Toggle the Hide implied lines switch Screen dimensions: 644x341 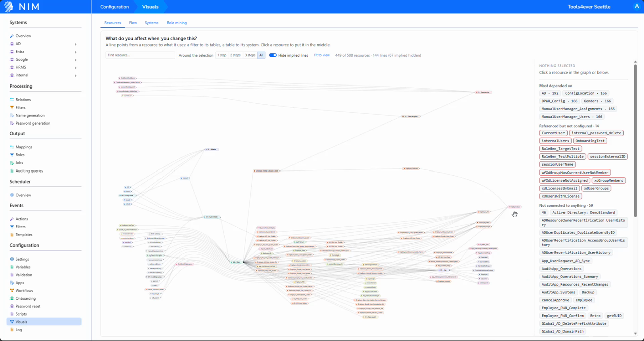273,55
